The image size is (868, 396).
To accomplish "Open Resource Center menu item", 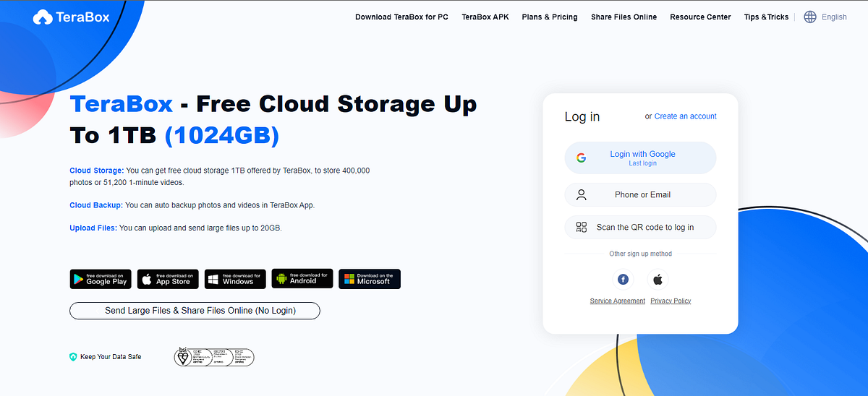I will [700, 17].
